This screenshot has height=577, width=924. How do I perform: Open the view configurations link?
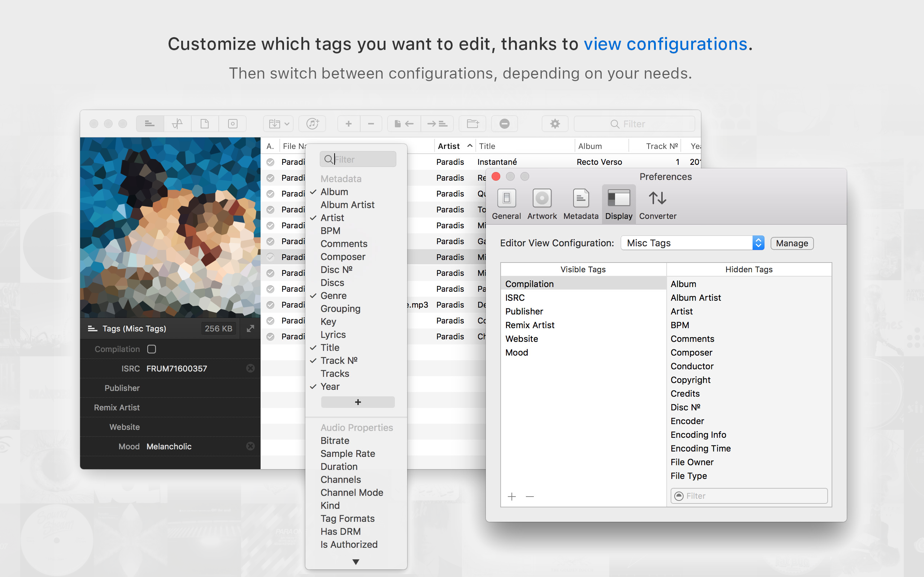pyautogui.click(x=666, y=44)
